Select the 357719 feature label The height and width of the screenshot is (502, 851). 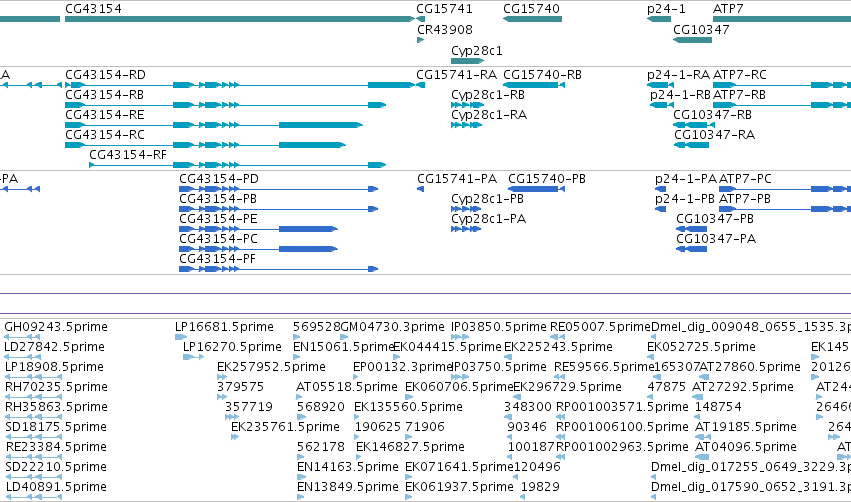coord(249,407)
